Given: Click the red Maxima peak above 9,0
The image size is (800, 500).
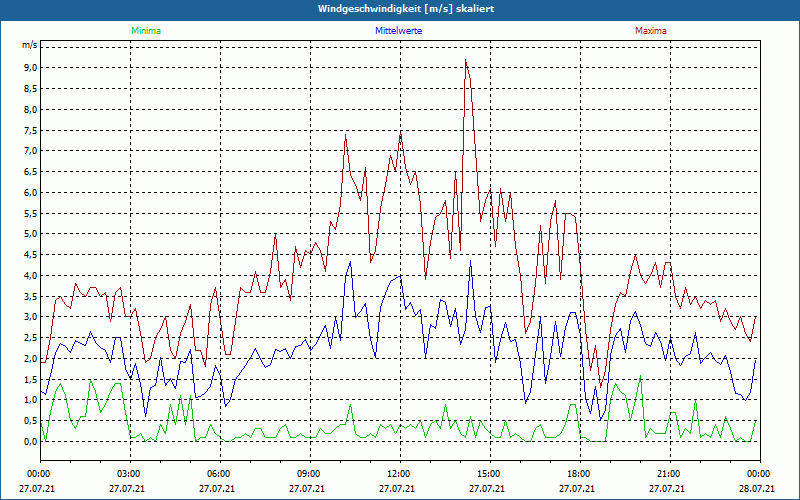Looking at the screenshot, I should 466,60.
